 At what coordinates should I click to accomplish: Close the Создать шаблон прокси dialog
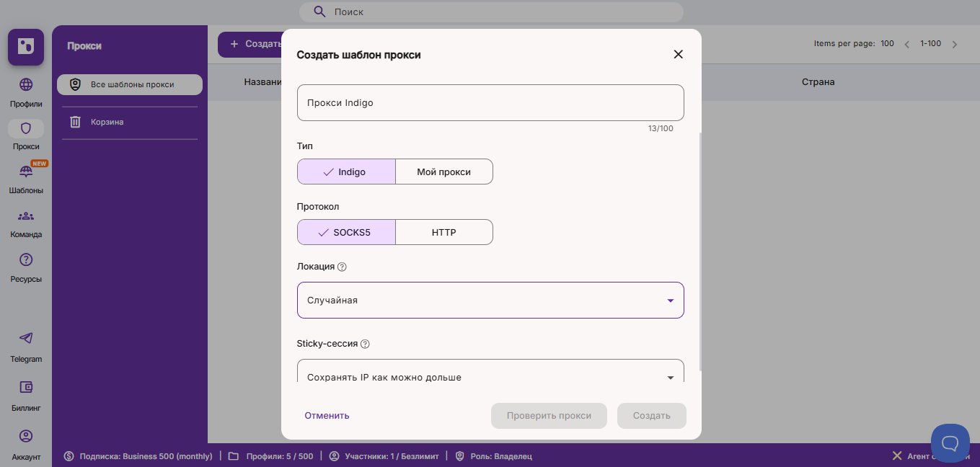pyautogui.click(x=678, y=54)
